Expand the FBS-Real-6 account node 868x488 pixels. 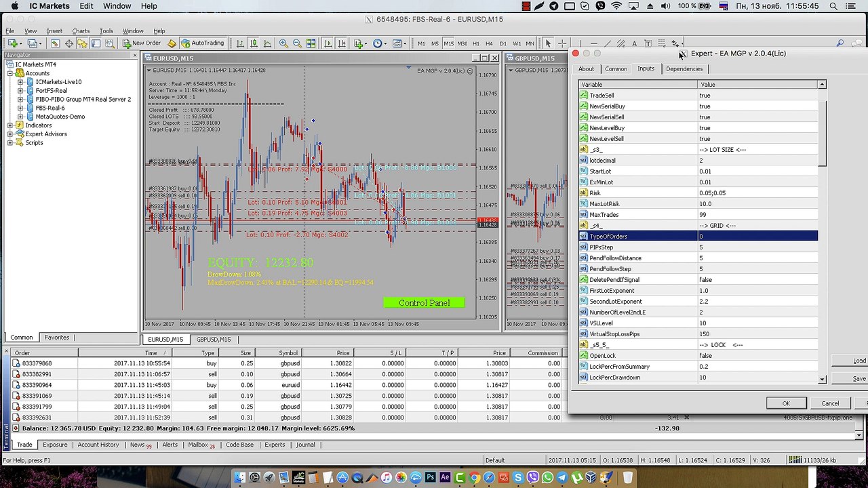pyautogui.click(x=20, y=108)
